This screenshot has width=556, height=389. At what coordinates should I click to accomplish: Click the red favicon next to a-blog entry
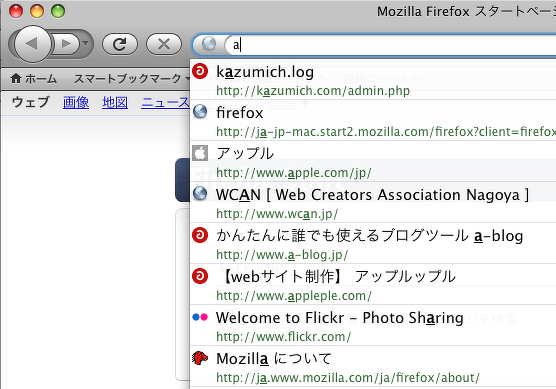pos(200,235)
